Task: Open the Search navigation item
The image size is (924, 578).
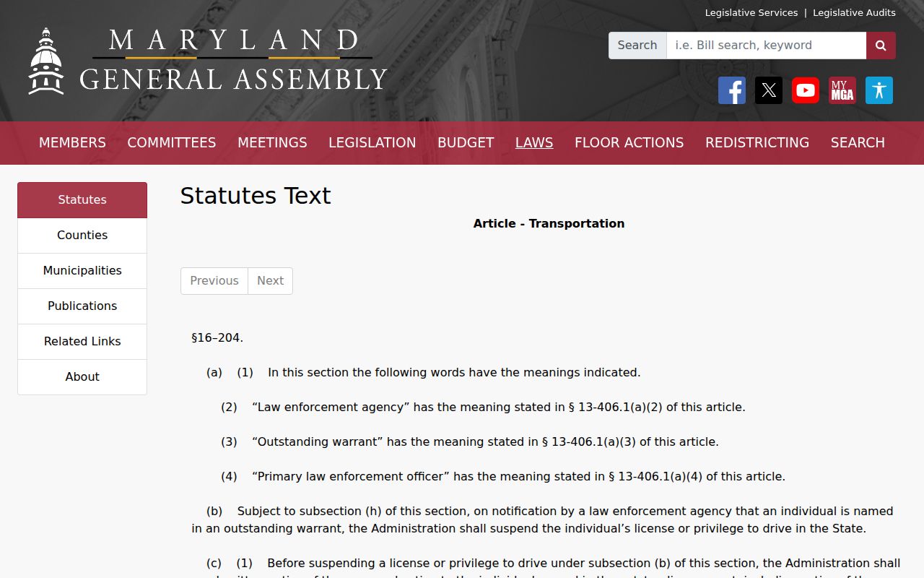Action: point(858,143)
